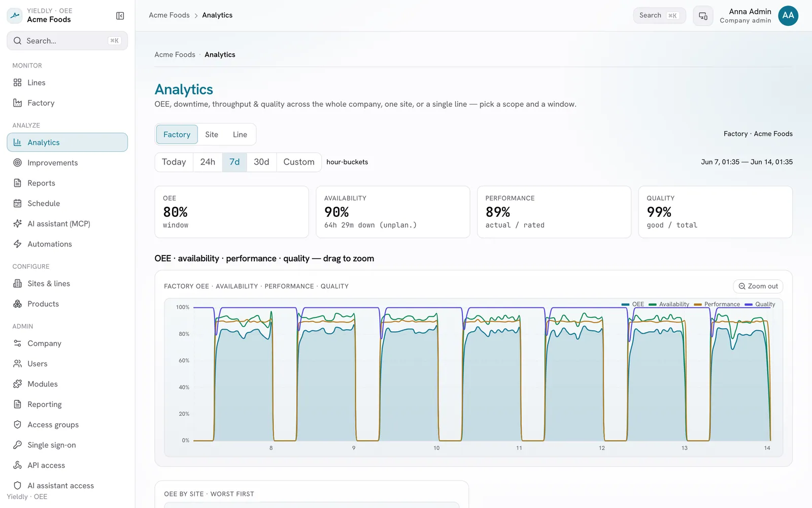Click the magnifier icon in sidebar search
Screen dimensions: 812x508
(x=17, y=41)
